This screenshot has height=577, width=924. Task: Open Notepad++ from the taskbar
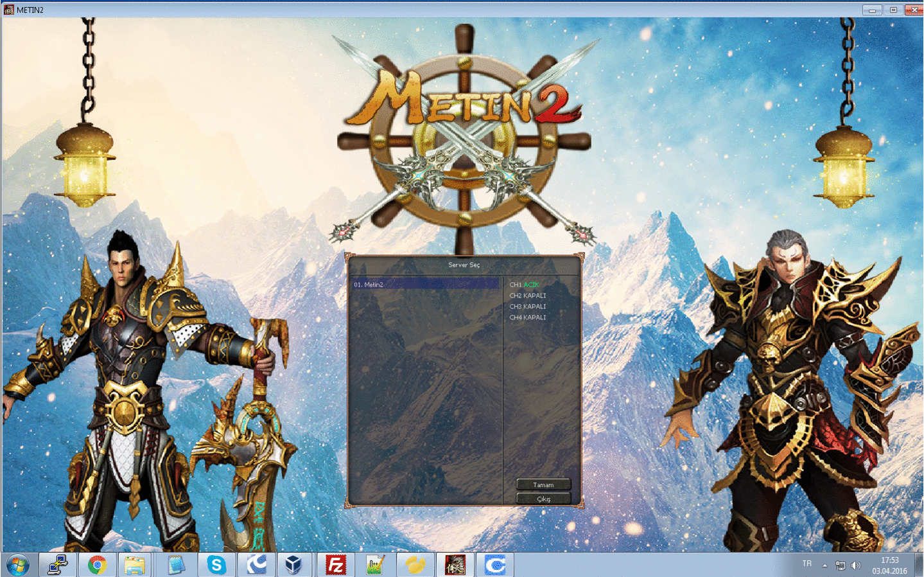click(x=375, y=565)
